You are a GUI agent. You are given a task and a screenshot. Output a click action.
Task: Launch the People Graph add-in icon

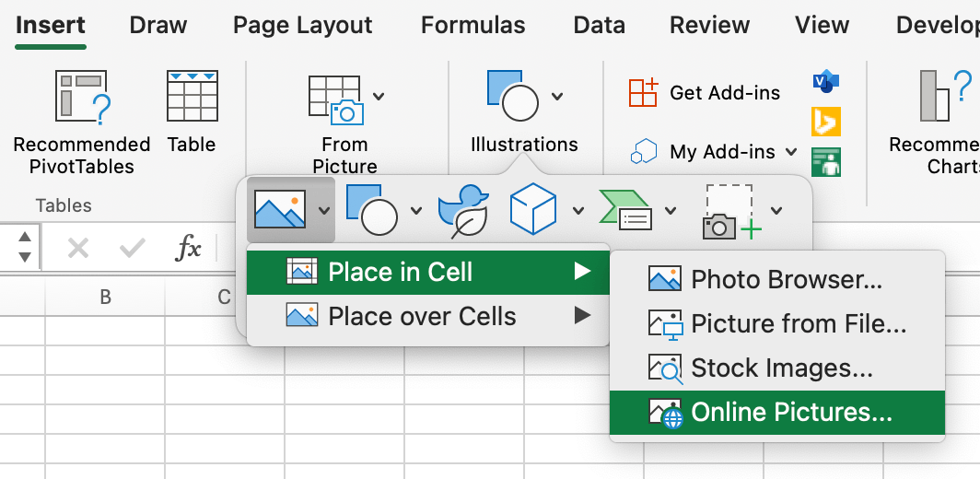(x=825, y=162)
